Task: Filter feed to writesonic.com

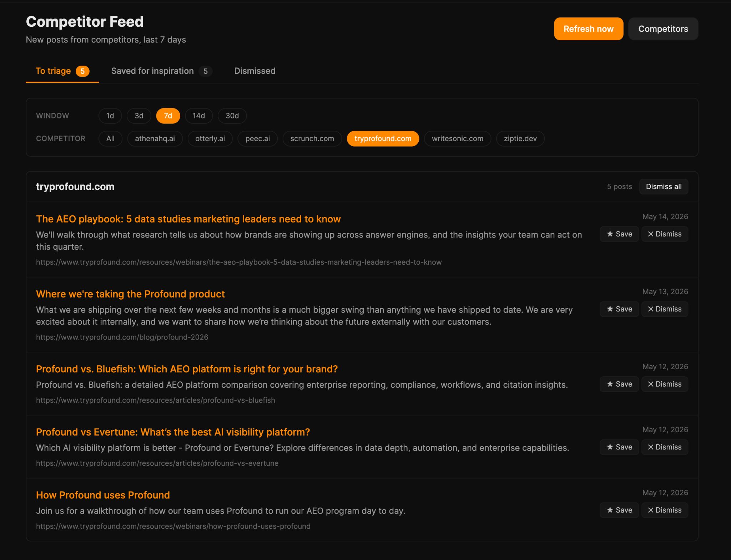Action: coord(457,138)
